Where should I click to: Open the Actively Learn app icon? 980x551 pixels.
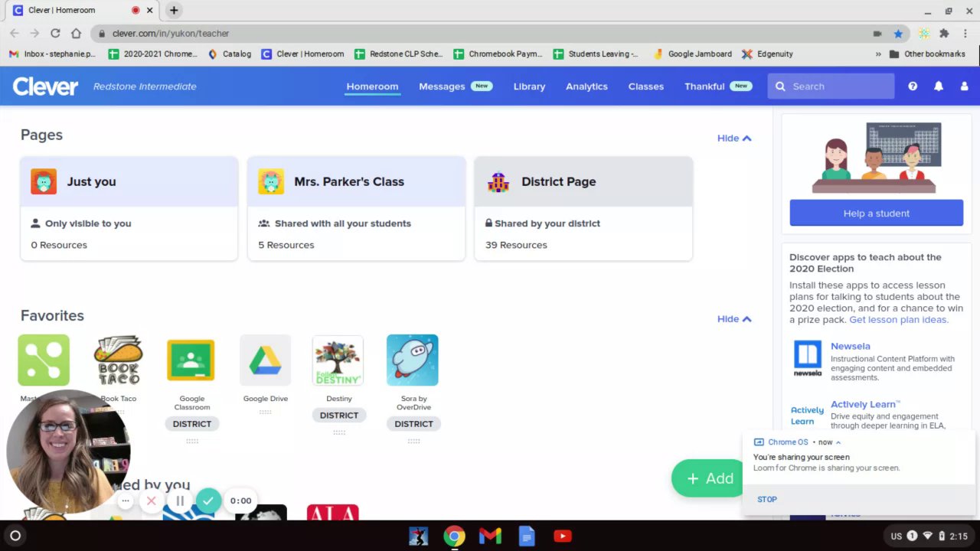tap(807, 416)
